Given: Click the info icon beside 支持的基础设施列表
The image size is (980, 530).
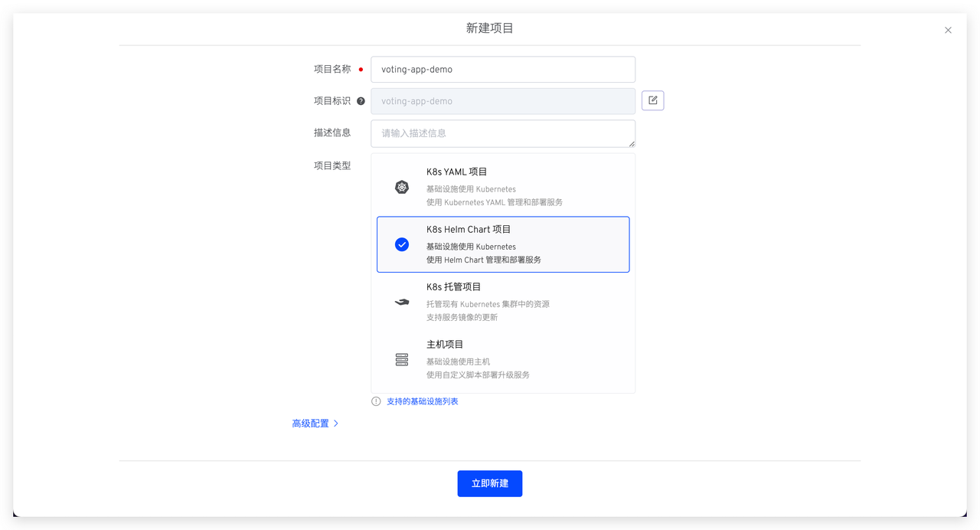Looking at the screenshot, I should pyautogui.click(x=376, y=401).
